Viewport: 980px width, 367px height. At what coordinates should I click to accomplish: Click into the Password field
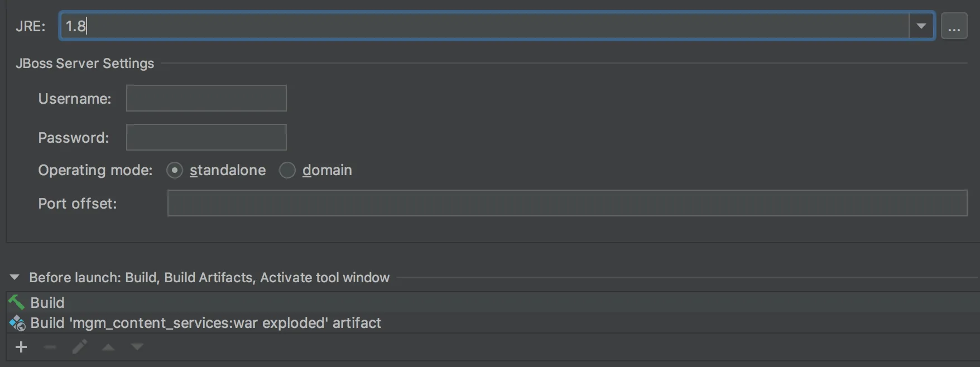(x=206, y=137)
